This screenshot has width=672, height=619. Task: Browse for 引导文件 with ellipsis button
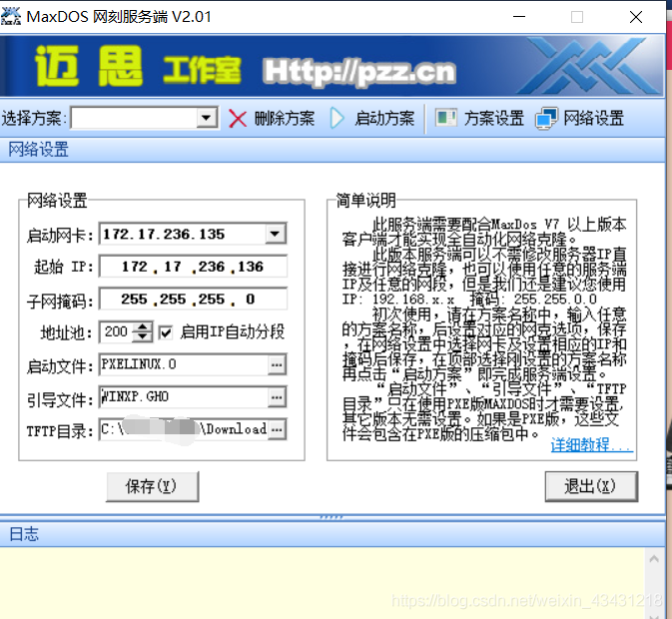tap(277, 397)
